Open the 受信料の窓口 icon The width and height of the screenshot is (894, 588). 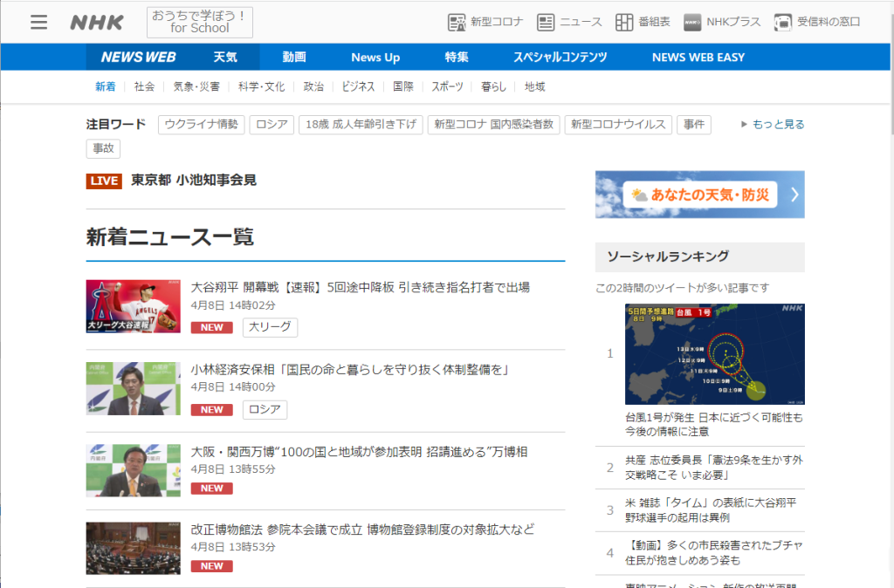[x=783, y=23]
